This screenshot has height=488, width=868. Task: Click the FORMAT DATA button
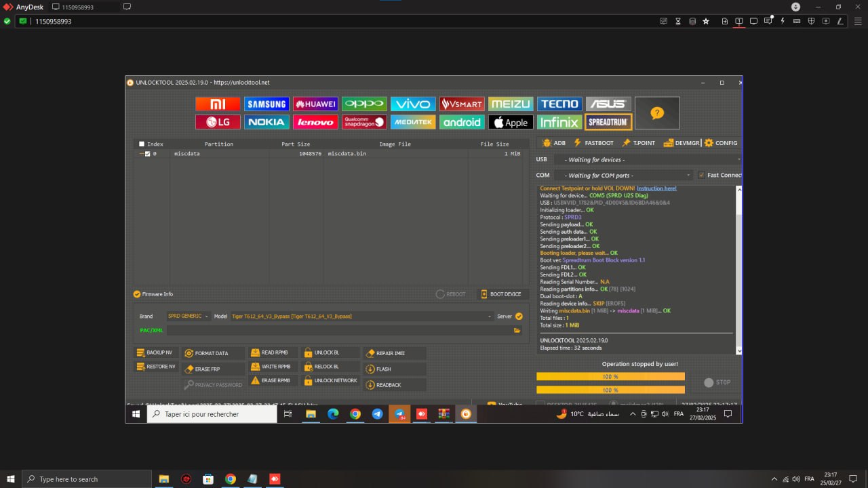(212, 353)
